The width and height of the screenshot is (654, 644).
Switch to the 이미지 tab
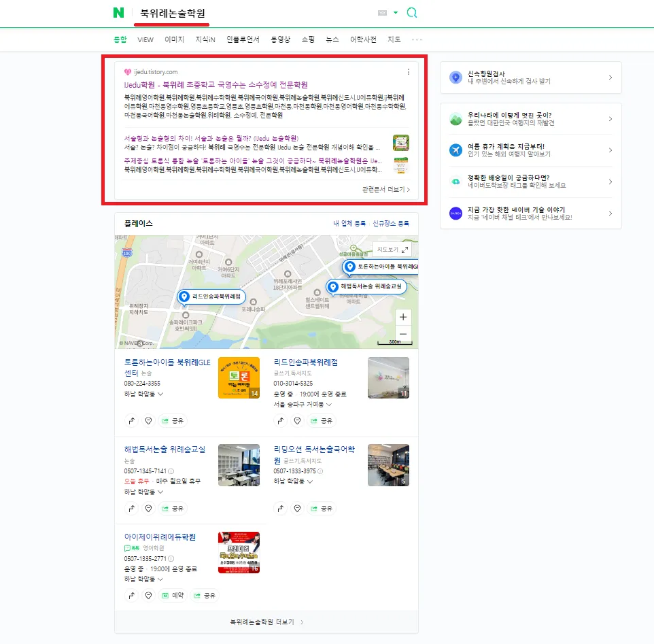174,39
